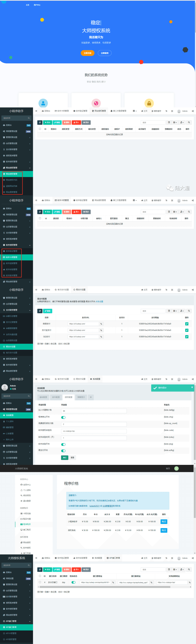196x644 pixels.
Task: Click the 立即注册 button
Action: coord(87,53)
